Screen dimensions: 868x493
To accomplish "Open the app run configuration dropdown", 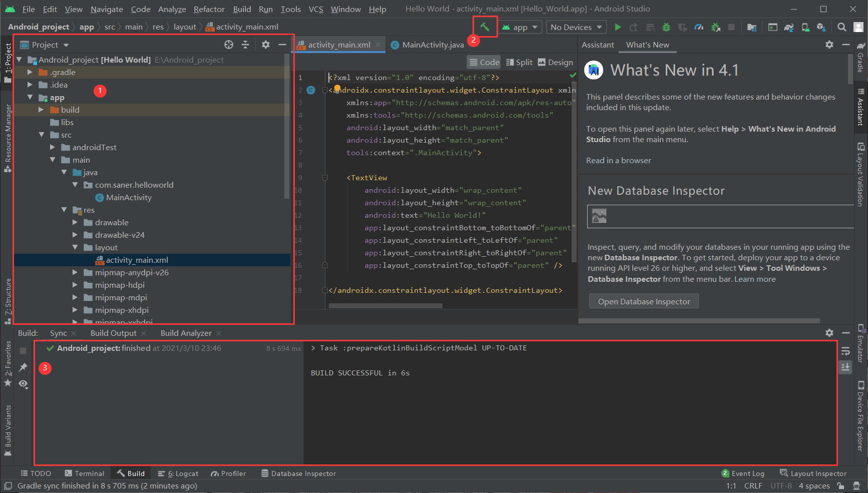I will tap(520, 27).
